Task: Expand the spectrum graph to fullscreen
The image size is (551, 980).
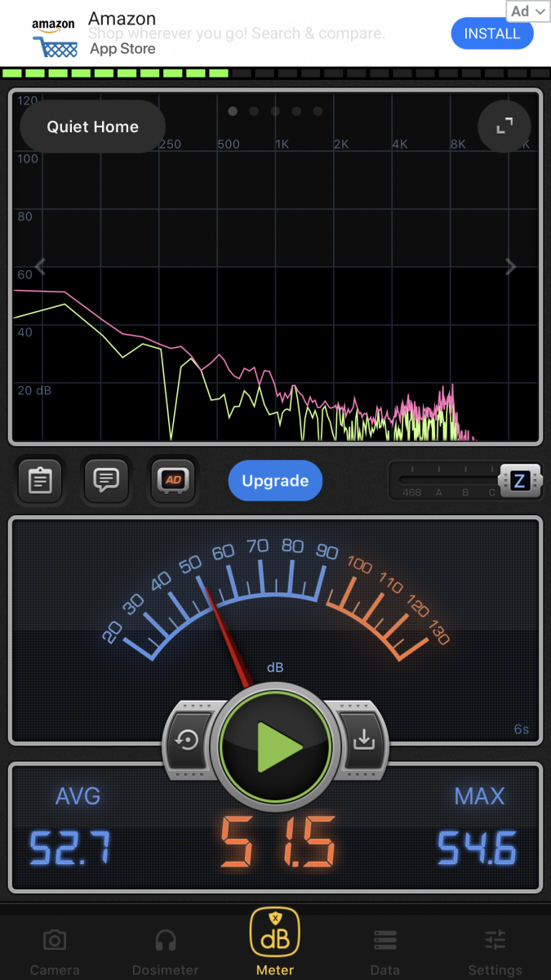Action: 504,126
